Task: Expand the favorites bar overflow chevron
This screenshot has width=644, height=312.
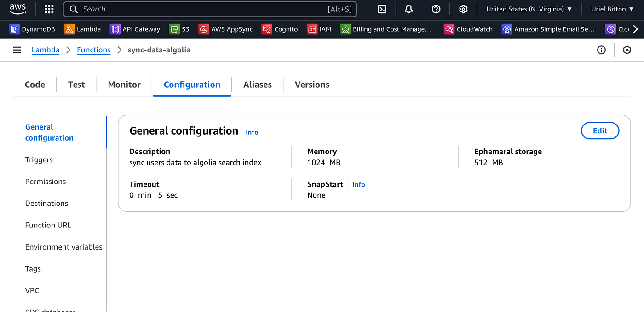Action: (x=635, y=29)
